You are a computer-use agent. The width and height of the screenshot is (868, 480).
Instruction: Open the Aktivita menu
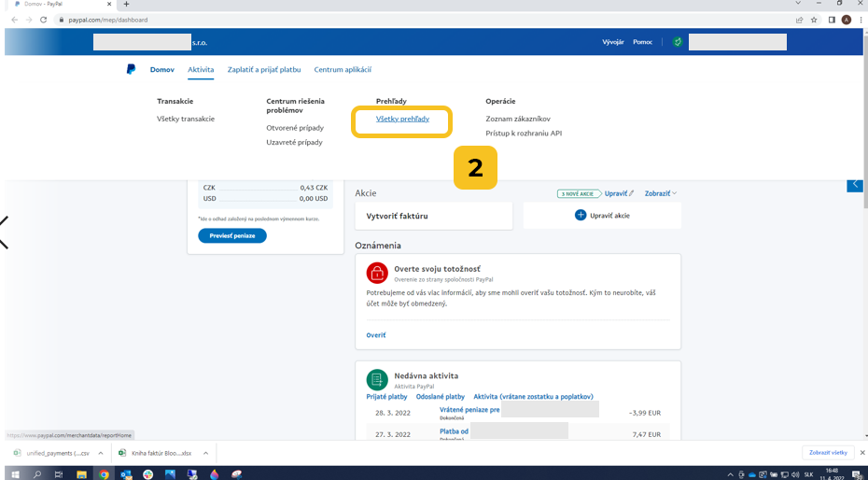tap(201, 70)
